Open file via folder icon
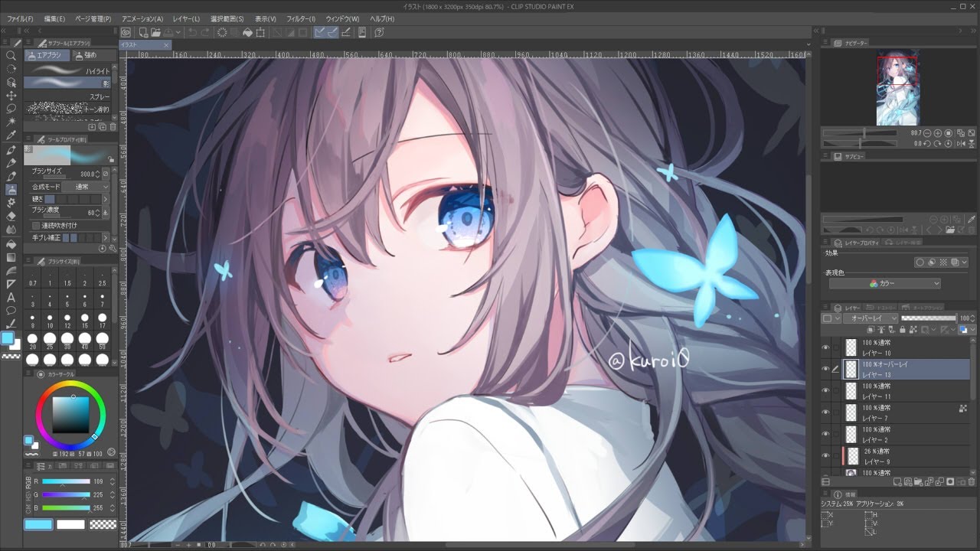 (155, 32)
